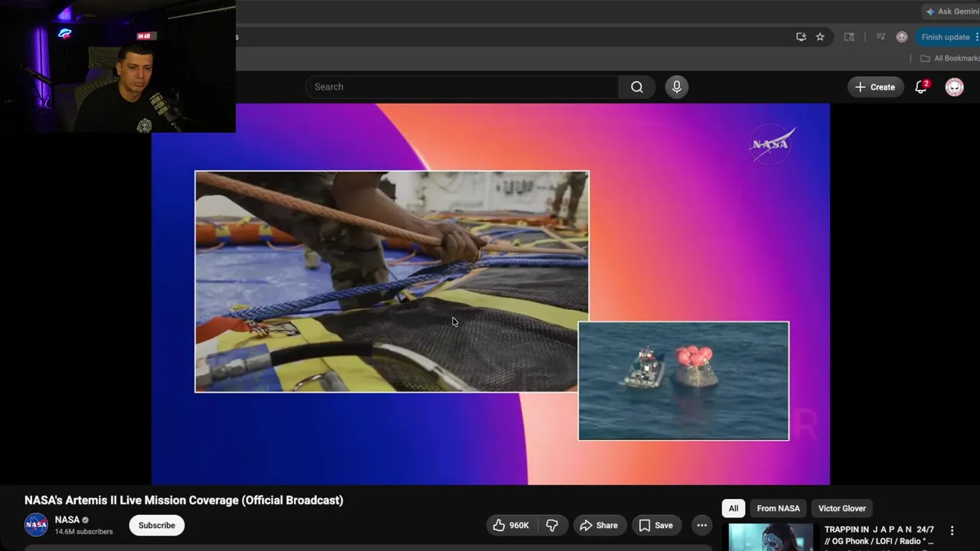Open the NASA channel name link
980x551 pixels.
(x=67, y=520)
